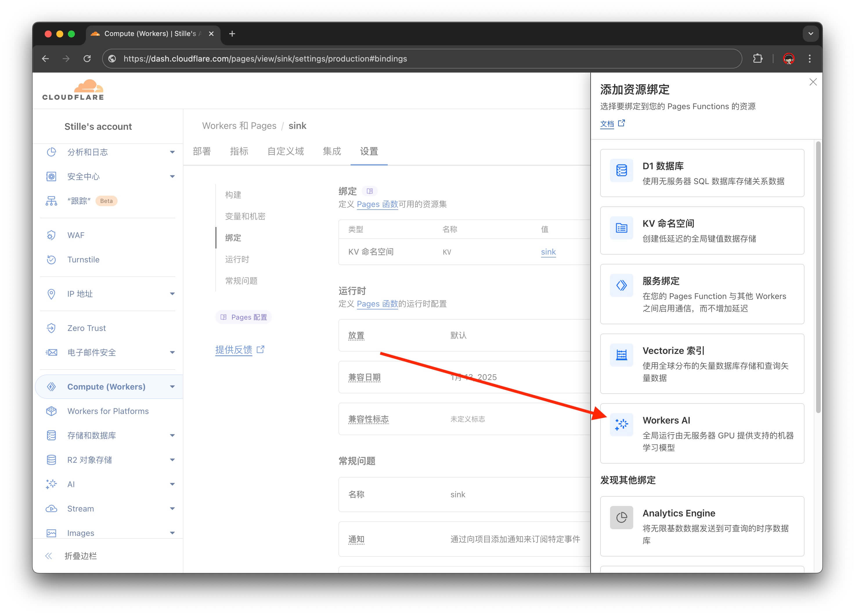
Task: Expand the 存储和数据库 sidebar section
Action: tap(172, 436)
